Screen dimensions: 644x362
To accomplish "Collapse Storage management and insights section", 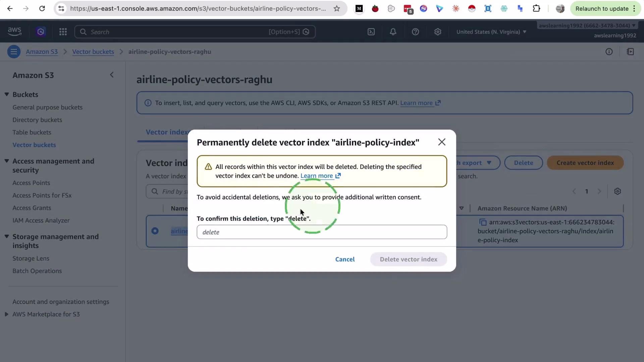I will tap(7, 236).
